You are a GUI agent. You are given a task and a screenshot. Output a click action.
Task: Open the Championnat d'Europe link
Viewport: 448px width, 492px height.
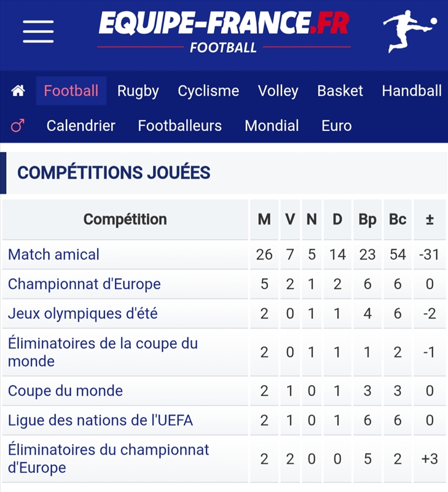[x=84, y=284]
